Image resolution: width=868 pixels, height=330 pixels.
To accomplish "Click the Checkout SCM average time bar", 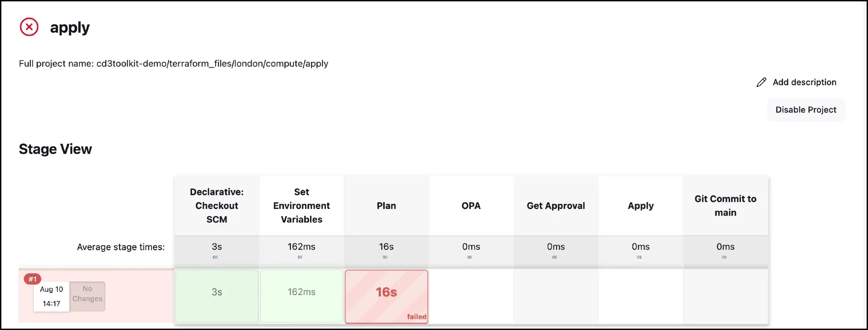I will 215,257.
